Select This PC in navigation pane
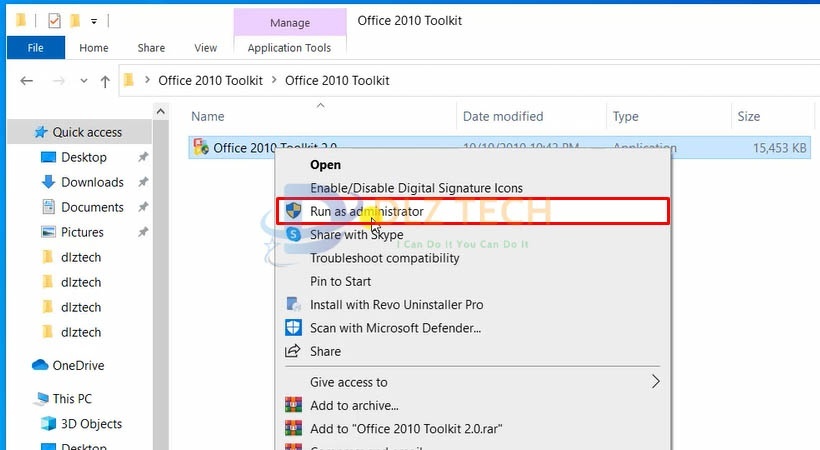The width and height of the screenshot is (820, 450). pos(72,399)
